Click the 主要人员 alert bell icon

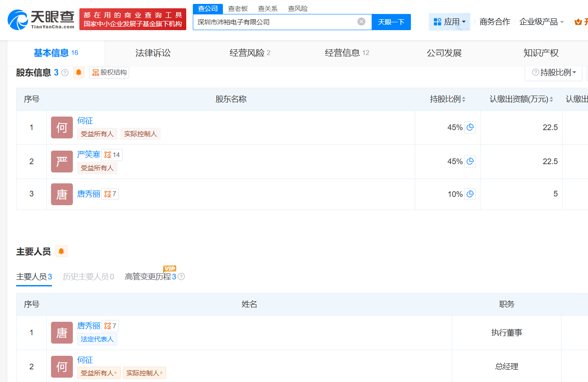62,251
